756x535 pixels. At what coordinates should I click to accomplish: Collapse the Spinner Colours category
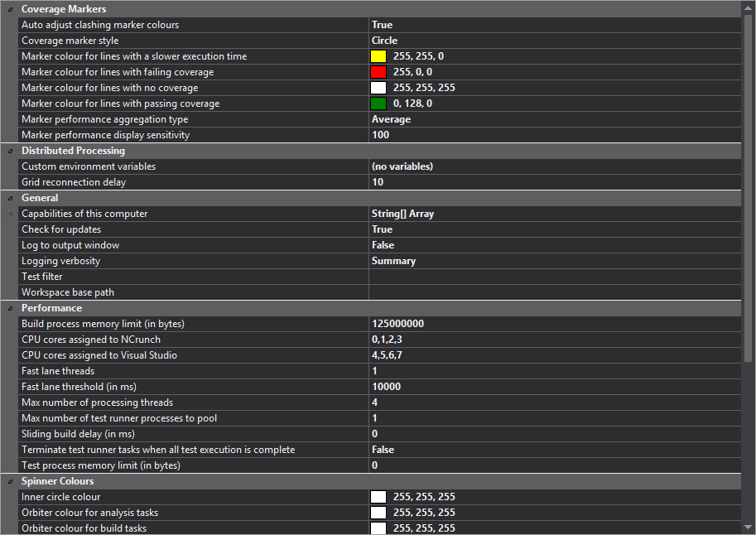pyautogui.click(x=10, y=481)
